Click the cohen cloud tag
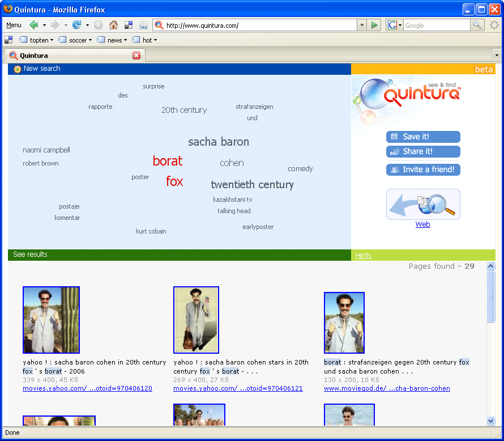Viewport: 504px width, 441px height. [x=232, y=163]
